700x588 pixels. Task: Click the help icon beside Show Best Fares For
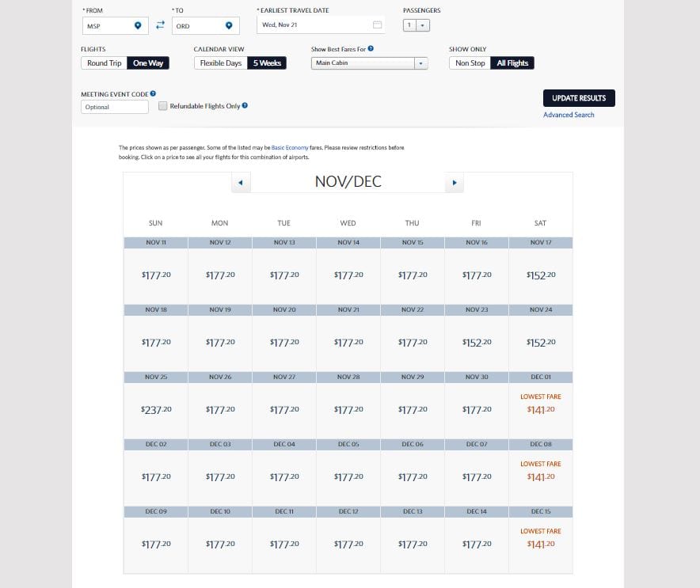point(370,48)
